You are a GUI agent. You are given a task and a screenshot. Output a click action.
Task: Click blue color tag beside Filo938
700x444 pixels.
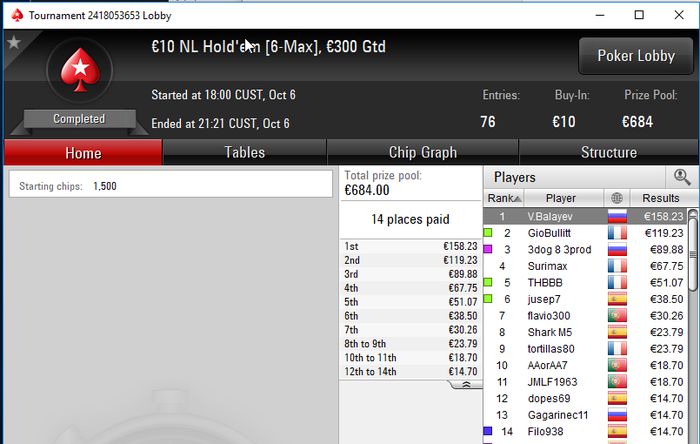pos(488,431)
